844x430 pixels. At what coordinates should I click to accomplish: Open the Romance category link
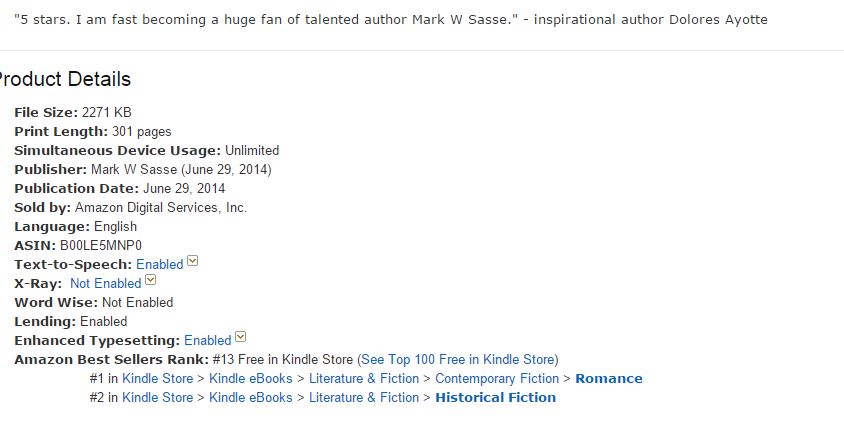[x=609, y=379]
